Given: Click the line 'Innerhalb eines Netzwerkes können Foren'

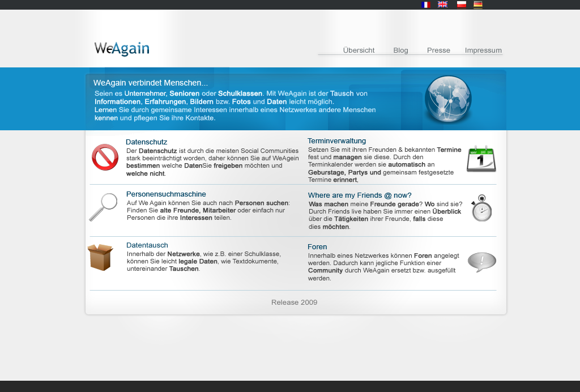Looking at the screenshot, I should tap(383, 255).
